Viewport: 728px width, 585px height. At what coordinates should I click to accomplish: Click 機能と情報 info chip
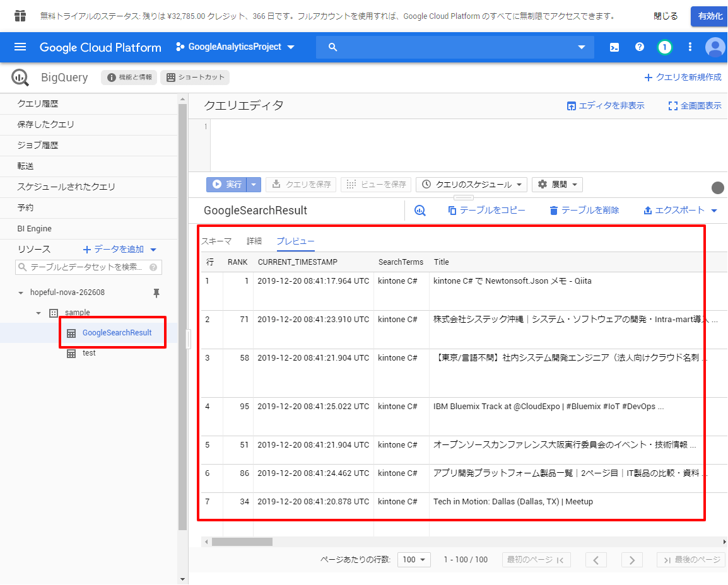[129, 78]
